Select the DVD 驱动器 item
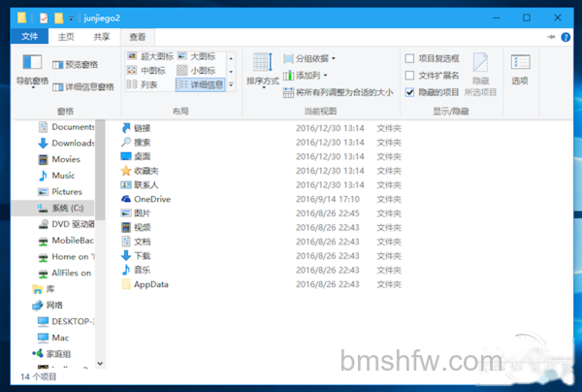Image resolution: width=582 pixels, height=392 pixels. coord(66,224)
